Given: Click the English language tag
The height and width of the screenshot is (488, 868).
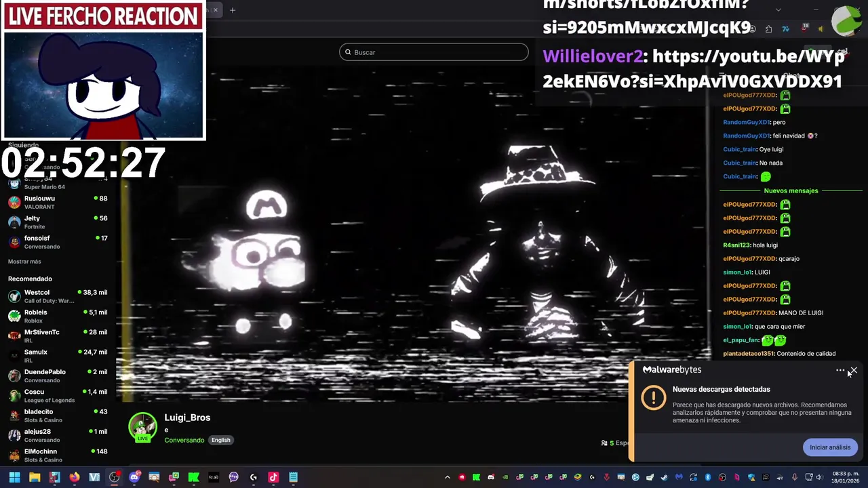Looking at the screenshot, I should point(221,440).
